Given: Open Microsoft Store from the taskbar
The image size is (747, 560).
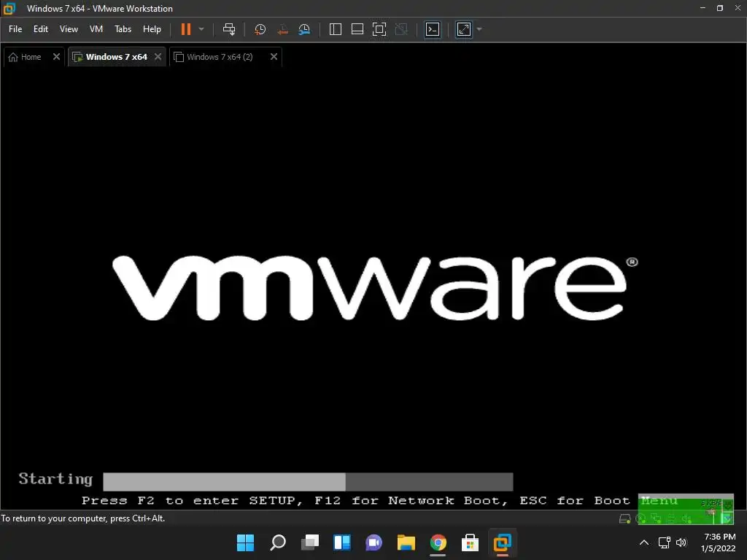Looking at the screenshot, I should (471, 542).
